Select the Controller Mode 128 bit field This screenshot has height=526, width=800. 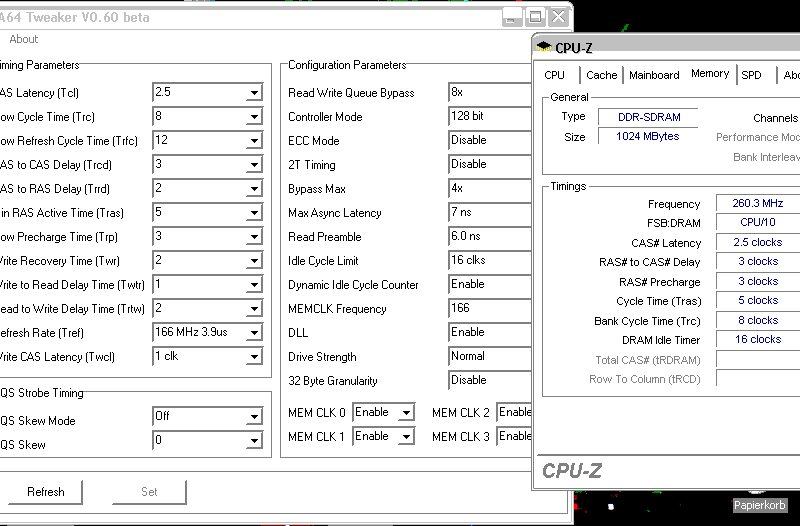(x=490, y=116)
